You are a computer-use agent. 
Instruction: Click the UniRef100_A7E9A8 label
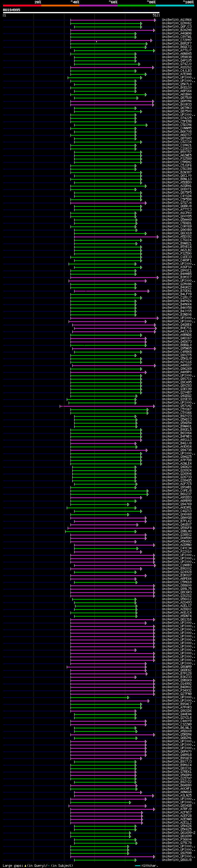(x=177, y=74)
